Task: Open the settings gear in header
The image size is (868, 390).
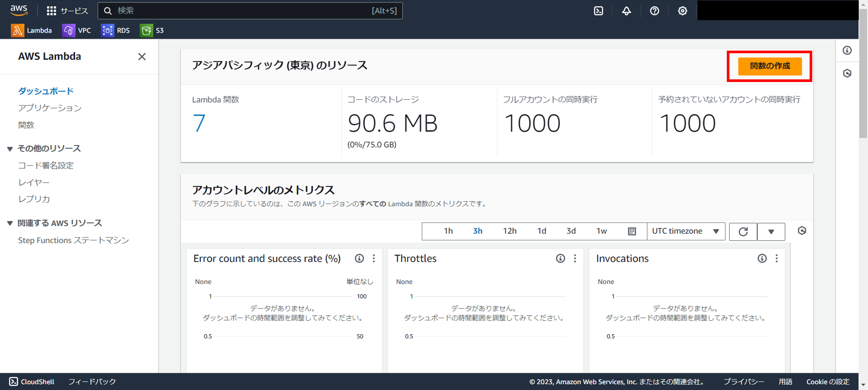Action: click(682, 11)
